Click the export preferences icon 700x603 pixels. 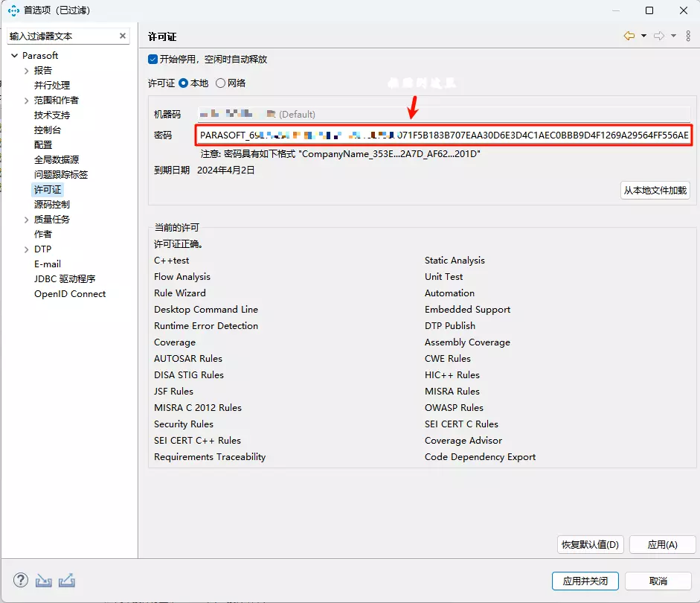click(66, 580)
